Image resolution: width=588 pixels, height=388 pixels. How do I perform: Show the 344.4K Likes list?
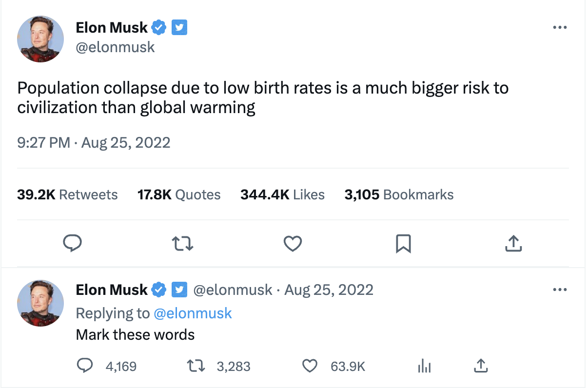pos(282,195)
